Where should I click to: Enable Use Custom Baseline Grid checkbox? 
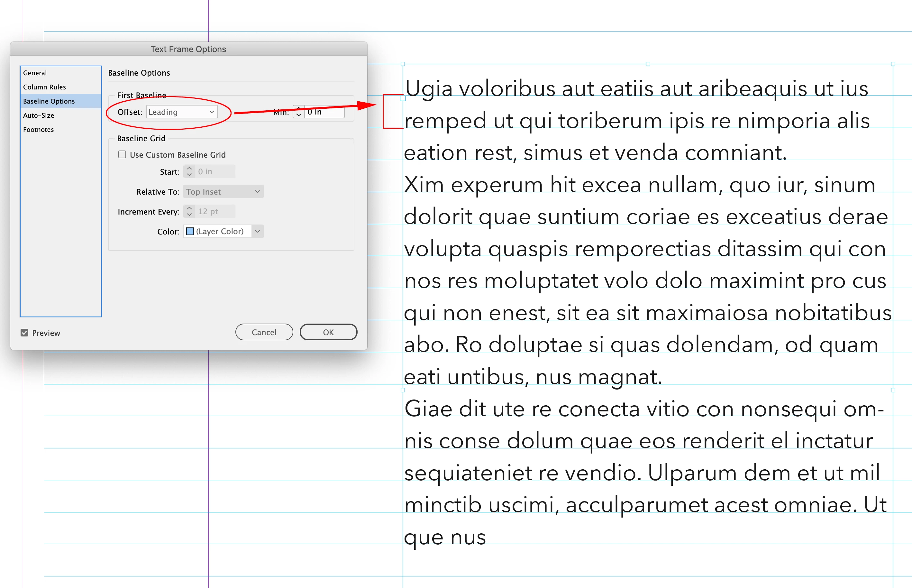122,155
